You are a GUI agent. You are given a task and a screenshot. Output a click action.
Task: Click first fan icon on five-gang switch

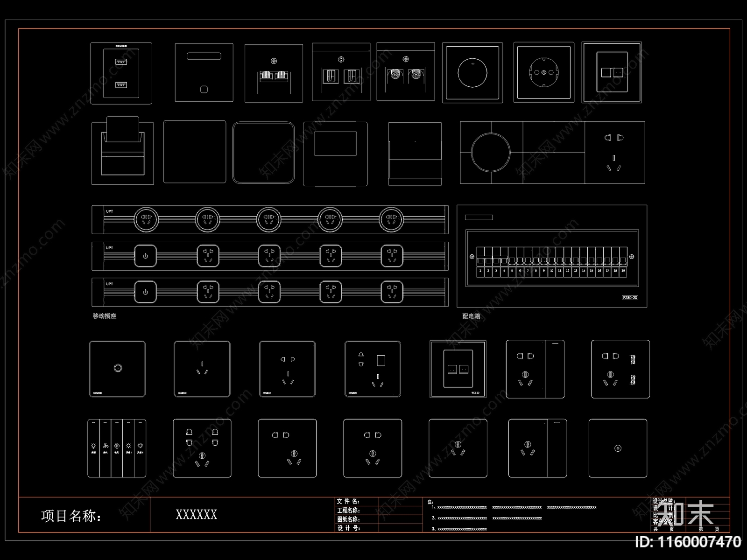(x=106, y=446)
